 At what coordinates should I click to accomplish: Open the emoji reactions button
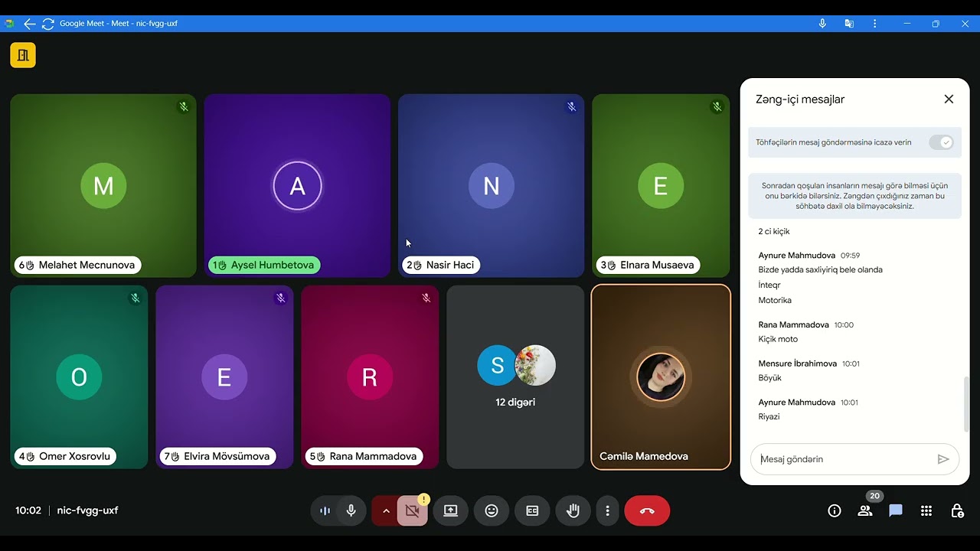click(x=492, y=510)
